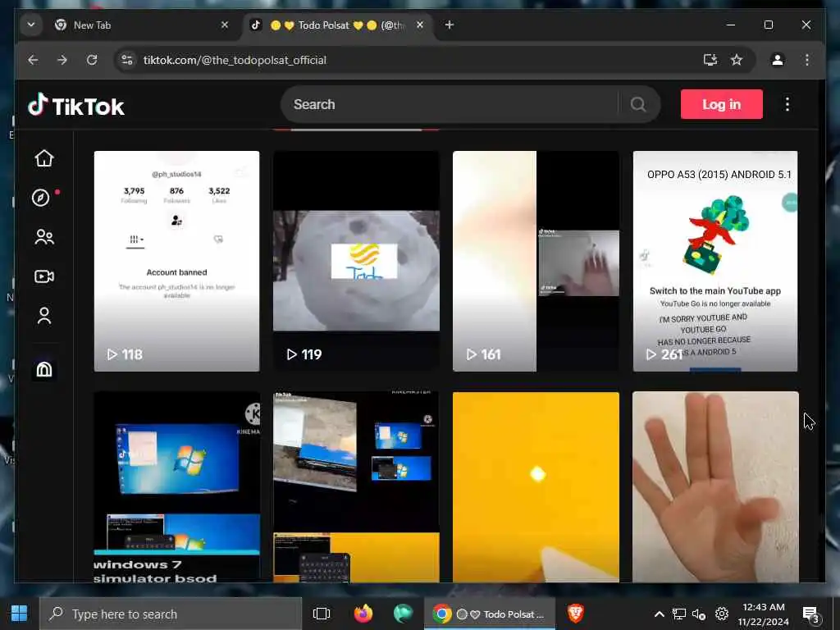The height and width of the screenshot is (630, 840).
Task: Click the taskbar Type here to search box
Action: (171, 614)
